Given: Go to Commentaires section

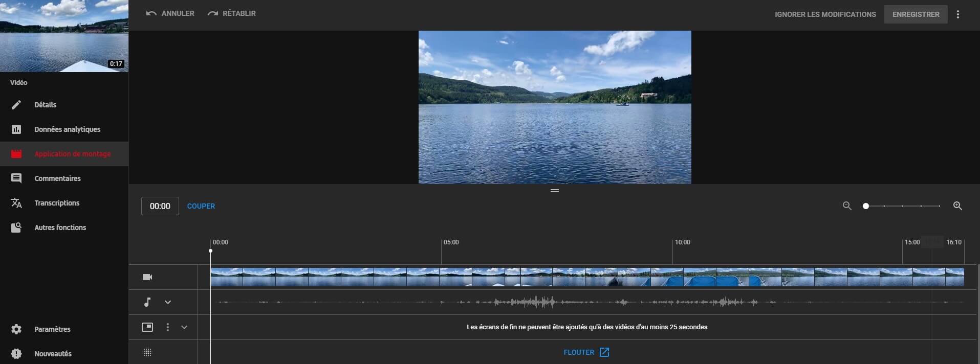Looking at the screenshot, I should (x=64, y=178).
